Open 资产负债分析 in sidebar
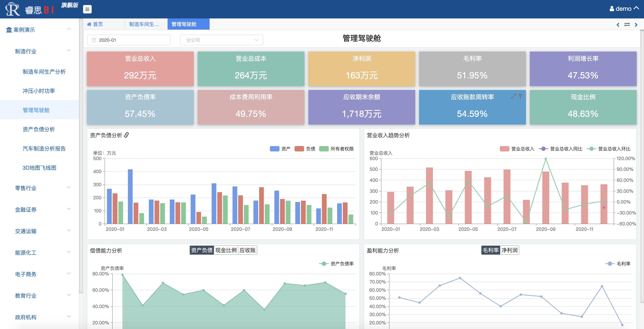Viewport: 644px width, 329px height. pyautogui.click(x=39, y=129)
